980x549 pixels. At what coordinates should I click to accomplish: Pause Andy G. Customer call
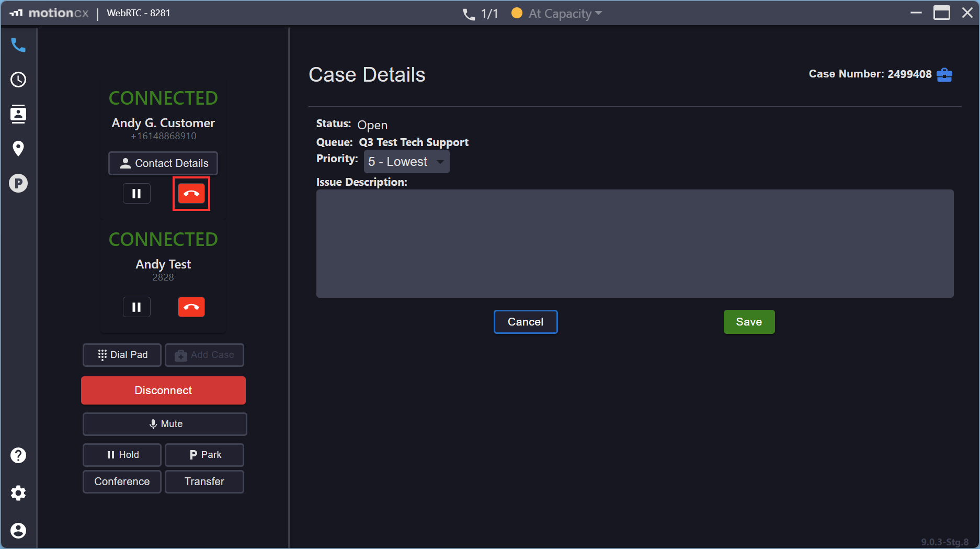(136, 194)
